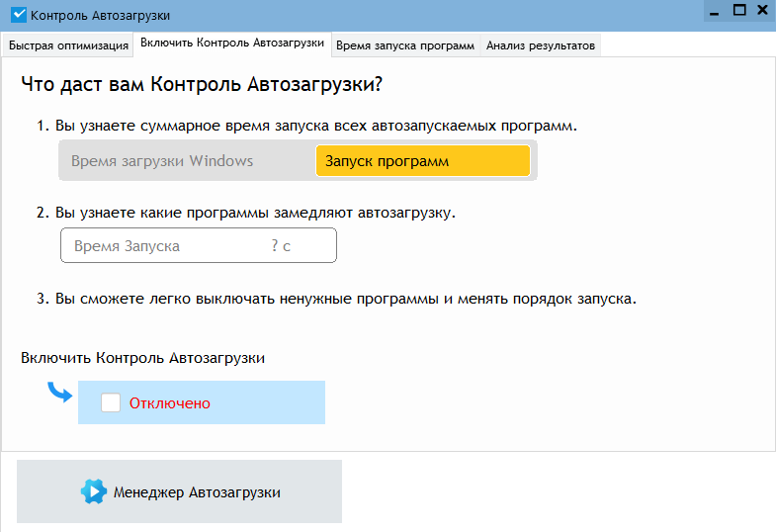
Task: Click the "? с" time value
Action: (x=281, y=246)
